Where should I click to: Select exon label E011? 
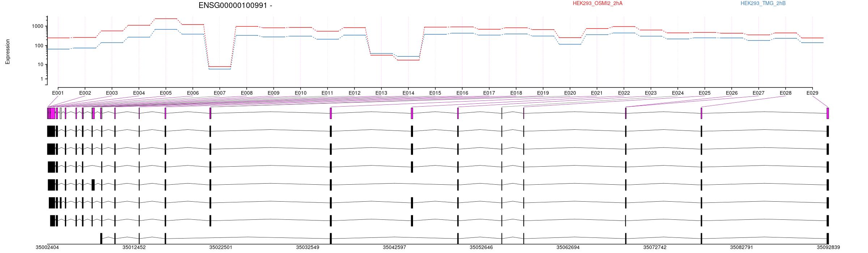point(327,93)
